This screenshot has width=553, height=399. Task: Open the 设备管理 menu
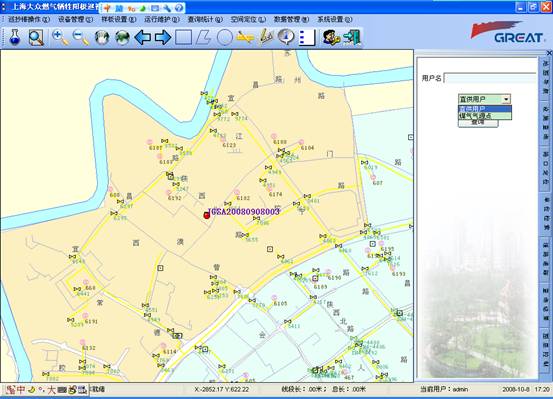tap(75, 19)
